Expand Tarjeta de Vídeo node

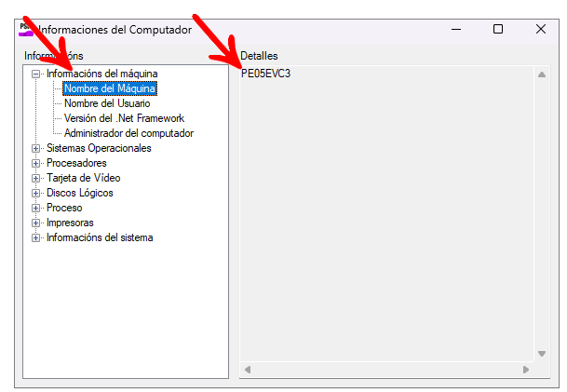[35, 178]
